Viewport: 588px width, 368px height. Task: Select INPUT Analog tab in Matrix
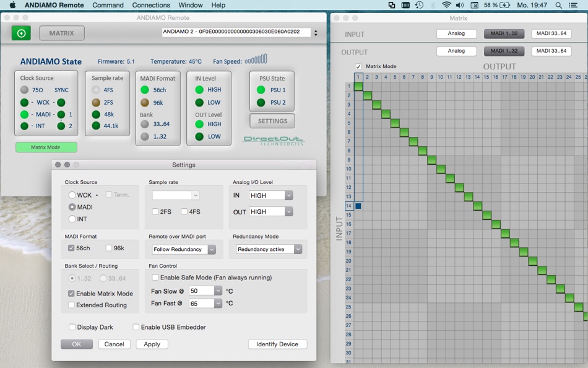tap(456, 33)
